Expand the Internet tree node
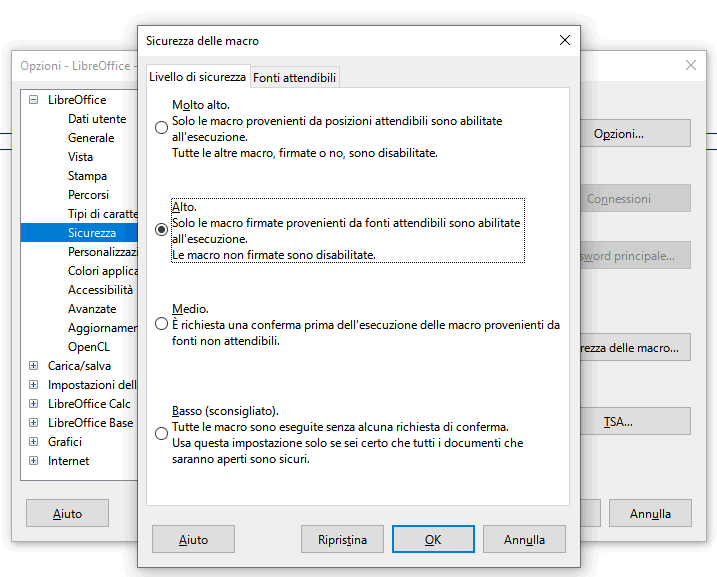Screen dimensions: 717x577 (x=34, y=461)
